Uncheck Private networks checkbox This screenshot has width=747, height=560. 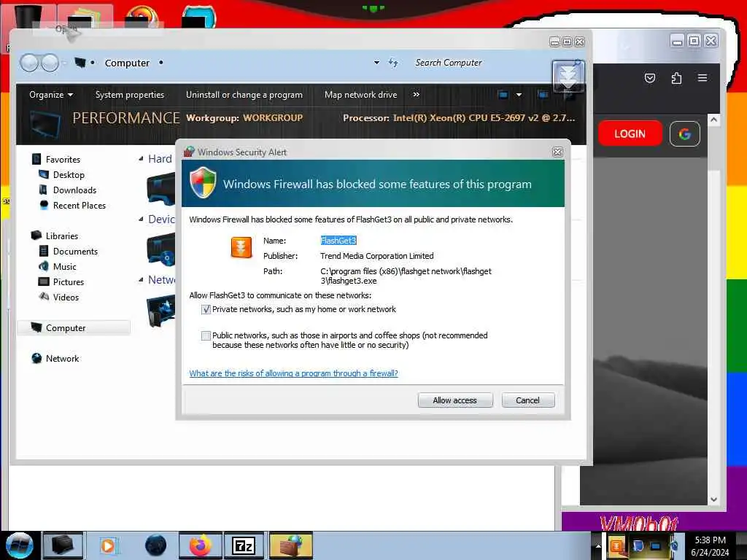click(206, 309)
